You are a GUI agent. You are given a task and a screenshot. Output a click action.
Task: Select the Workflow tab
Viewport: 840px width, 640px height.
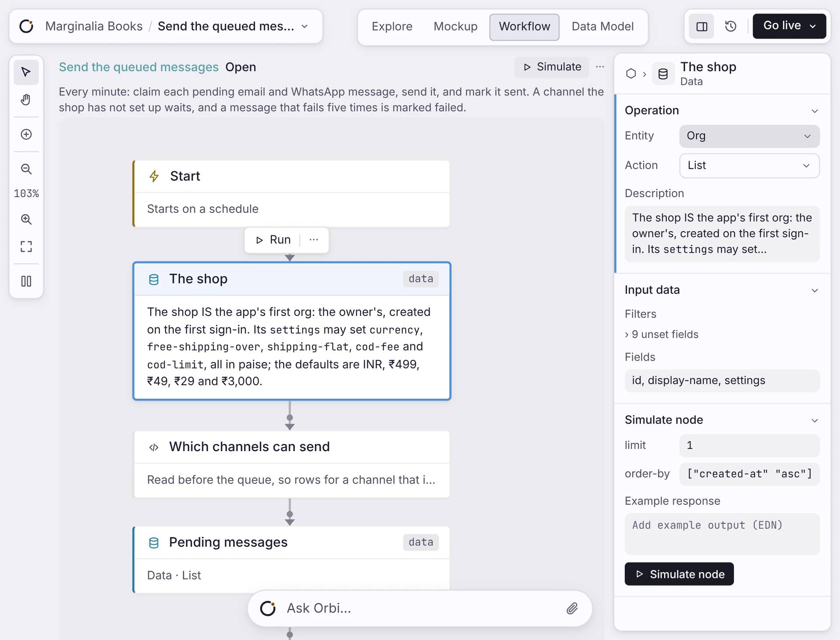coord(524,26)
